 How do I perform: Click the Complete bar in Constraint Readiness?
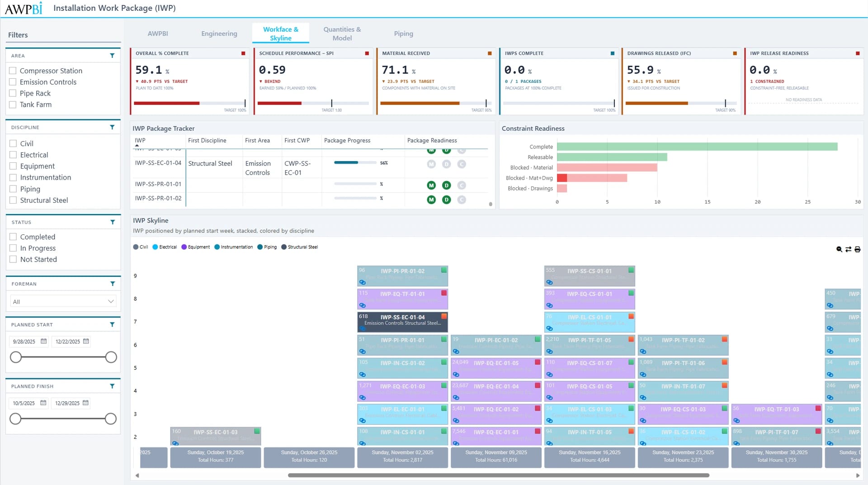[697, 147]
